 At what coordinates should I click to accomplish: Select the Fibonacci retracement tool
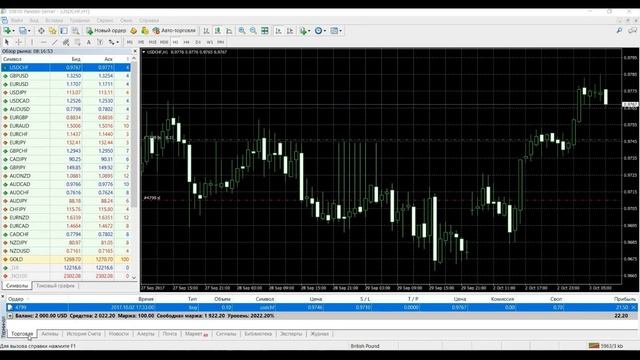[x=77, y=42]
